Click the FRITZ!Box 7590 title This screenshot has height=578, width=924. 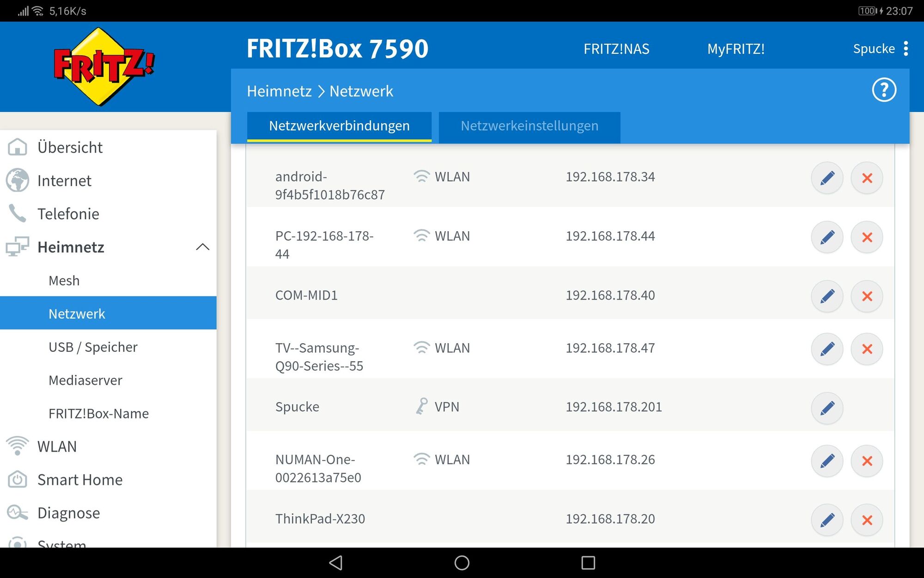pos(337,49)
